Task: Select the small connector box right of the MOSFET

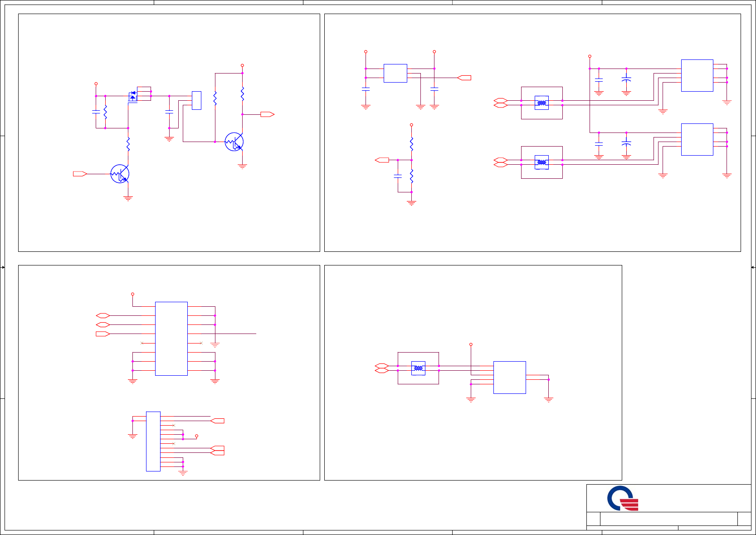Action: coord(196,100)
